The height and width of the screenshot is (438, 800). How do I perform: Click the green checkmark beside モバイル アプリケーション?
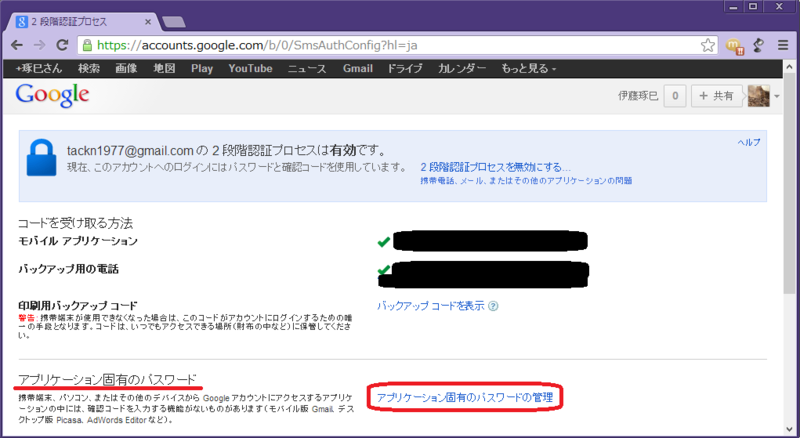pyautogui.click(x=384, y=242)
